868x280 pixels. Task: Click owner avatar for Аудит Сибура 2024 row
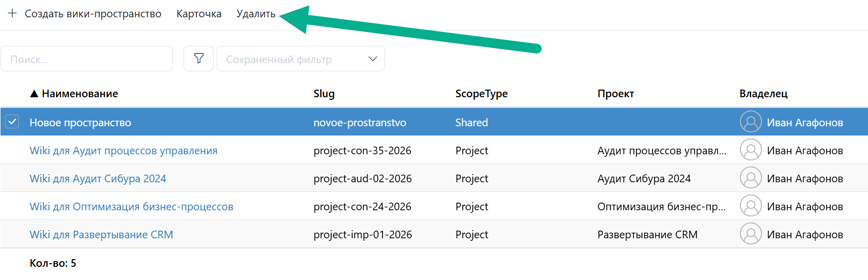coord(750,178)
